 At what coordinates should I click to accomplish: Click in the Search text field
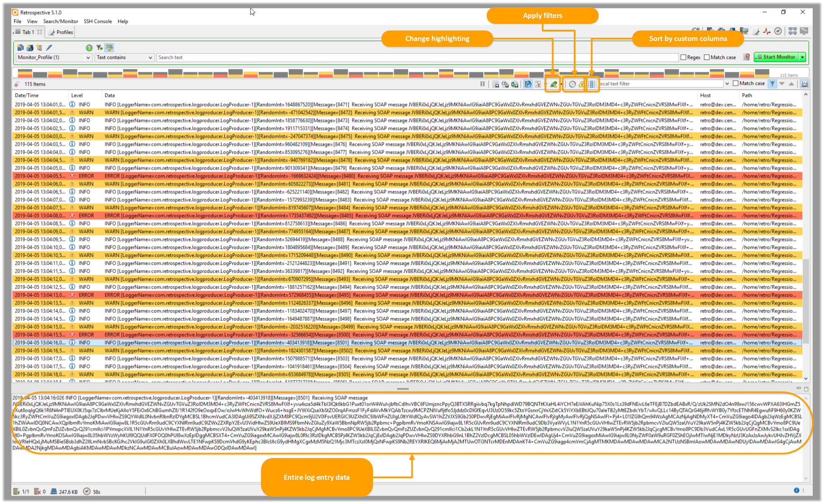coord(417,57)
